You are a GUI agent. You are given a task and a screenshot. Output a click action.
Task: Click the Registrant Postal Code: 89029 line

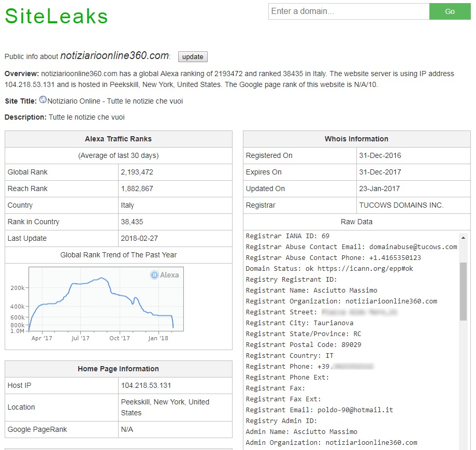pyautogui.click(x=304, y=345)
